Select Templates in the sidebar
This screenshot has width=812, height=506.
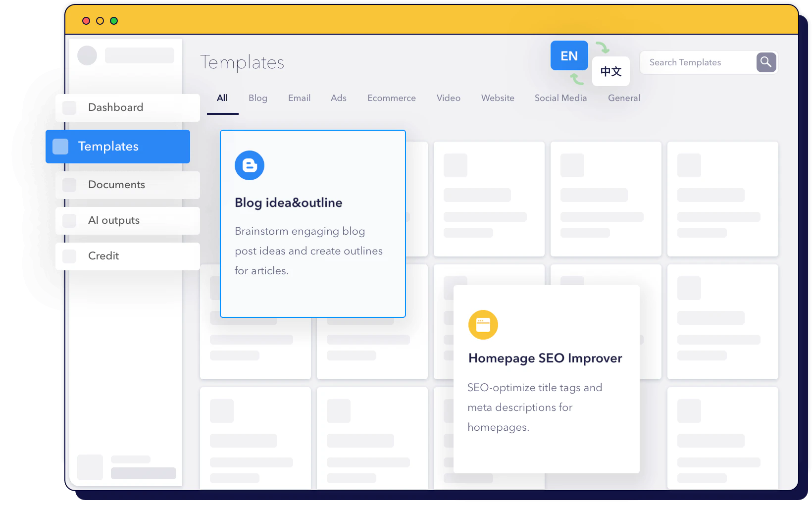click(118, 147)
